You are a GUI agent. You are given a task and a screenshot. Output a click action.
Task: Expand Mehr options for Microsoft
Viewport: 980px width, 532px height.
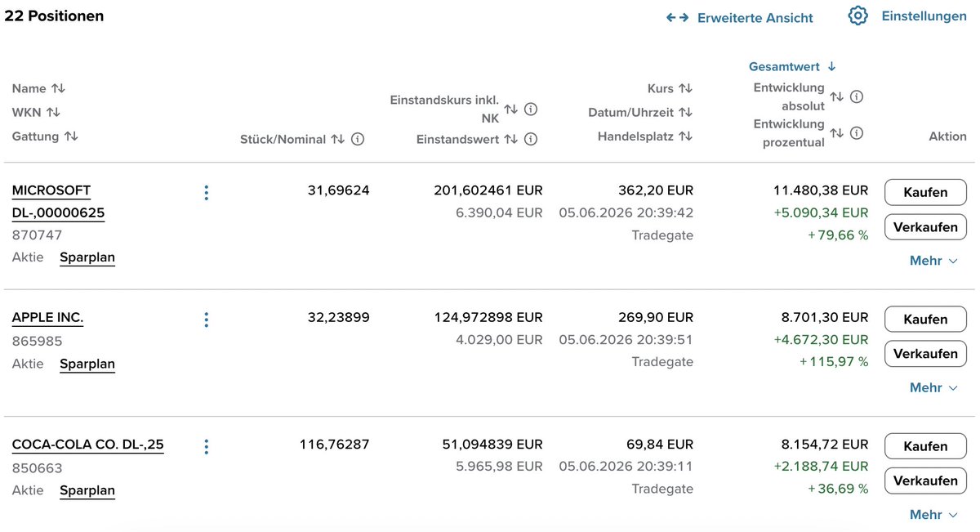tap(933, 261)
